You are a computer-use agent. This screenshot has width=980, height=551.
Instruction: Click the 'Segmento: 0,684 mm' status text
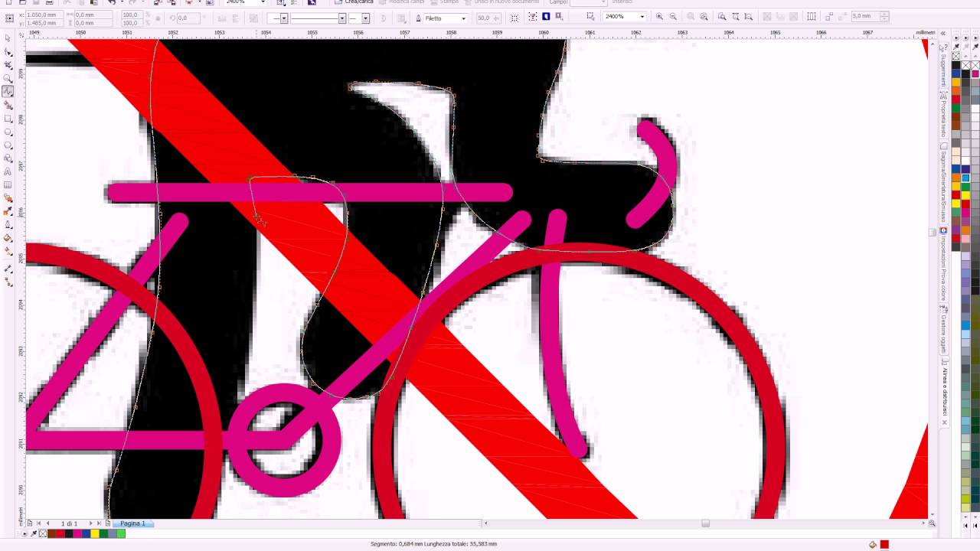pyautogui.click(x=396, y=544)
